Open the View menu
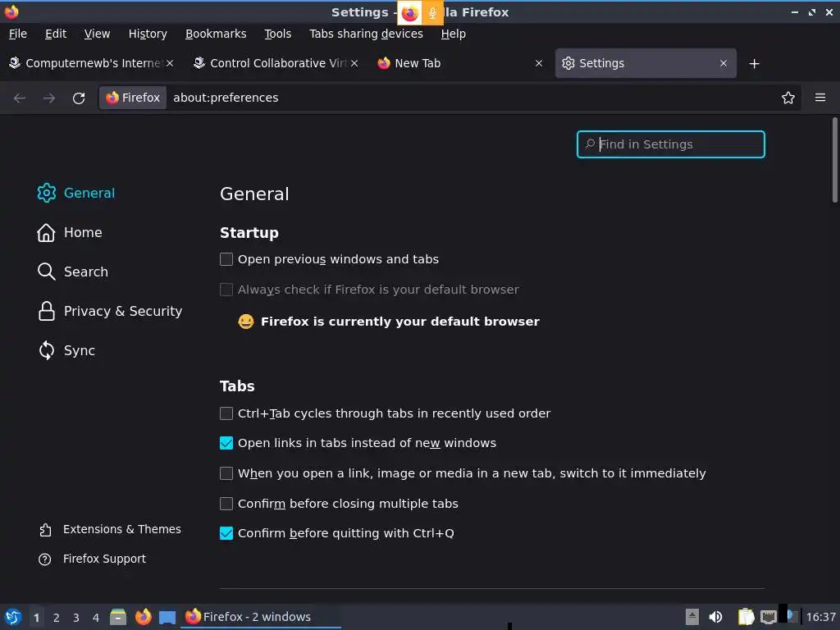Viewport: 840px width, 630px height. 97,34
